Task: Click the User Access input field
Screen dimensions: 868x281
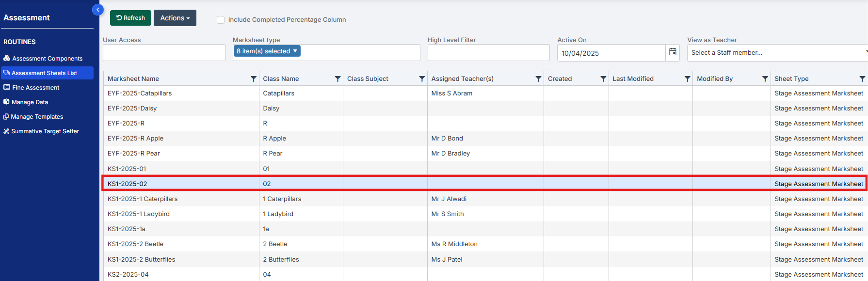Action: point(164,53)
